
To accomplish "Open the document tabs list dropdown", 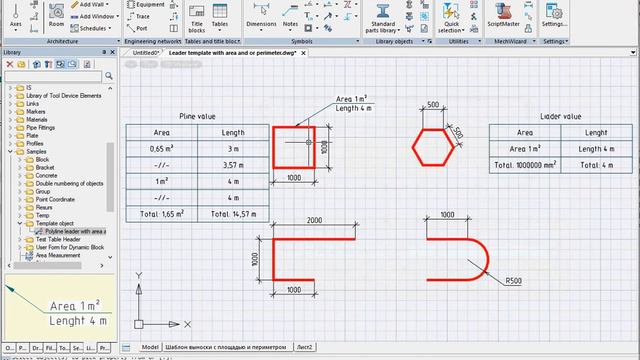I will [633, 53].
